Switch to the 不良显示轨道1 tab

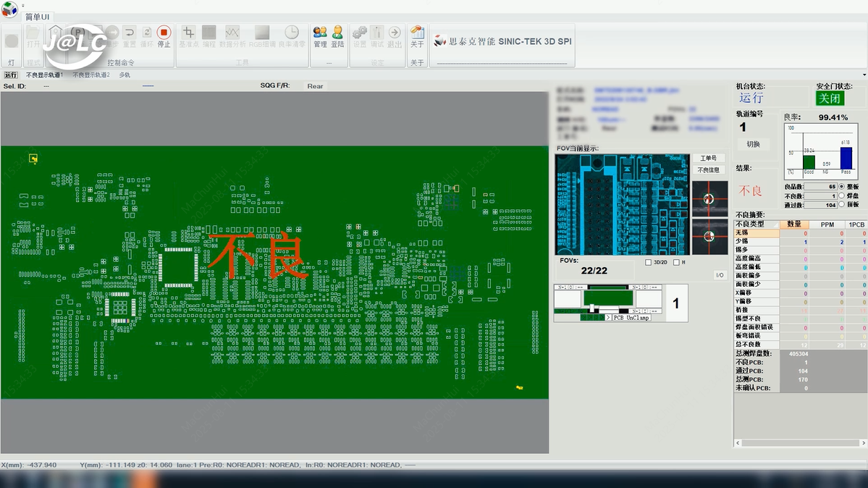click(x=44, y=75)
